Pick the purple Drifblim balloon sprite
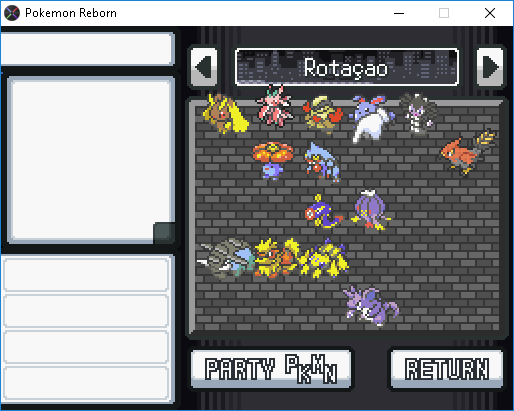Screen dimensions: 514x411 click(371, 210)
